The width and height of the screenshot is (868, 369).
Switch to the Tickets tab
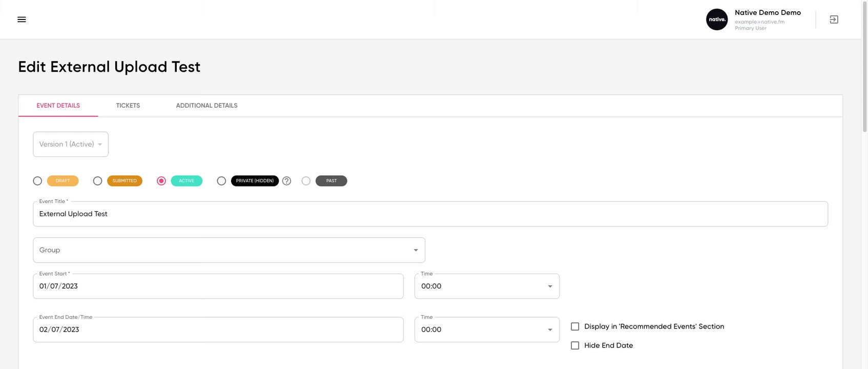click(128, 106)
